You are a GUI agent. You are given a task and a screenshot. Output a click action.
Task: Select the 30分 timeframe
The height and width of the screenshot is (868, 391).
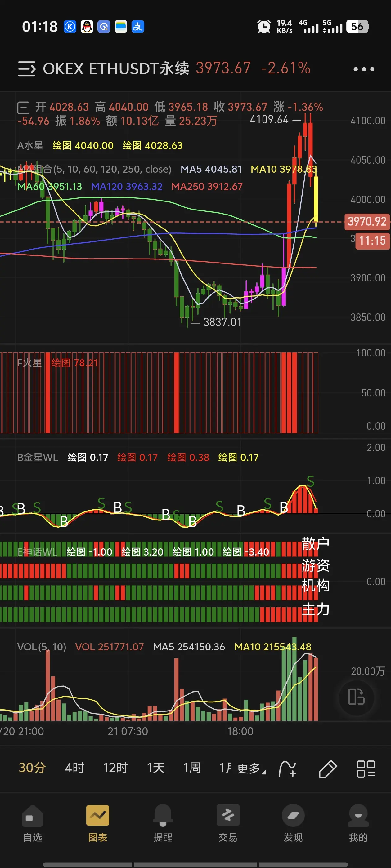click(x=32, y=768)
